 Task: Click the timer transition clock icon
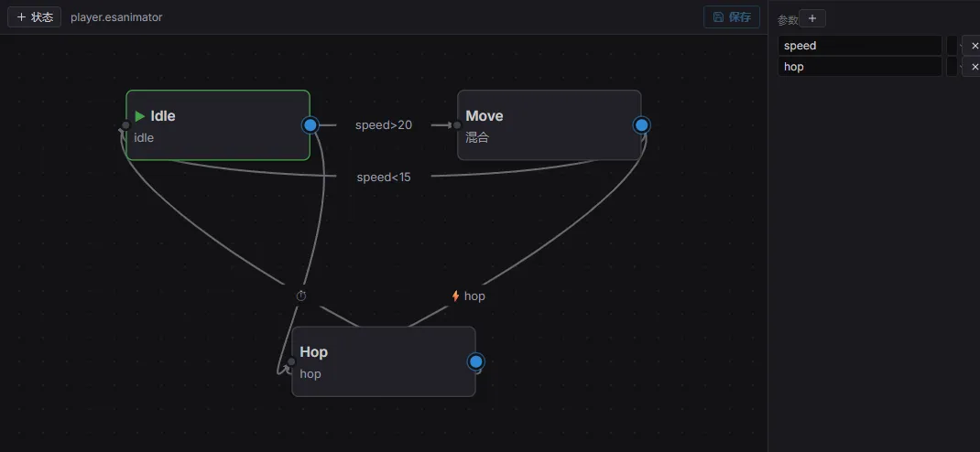click(x=301, y=296)
